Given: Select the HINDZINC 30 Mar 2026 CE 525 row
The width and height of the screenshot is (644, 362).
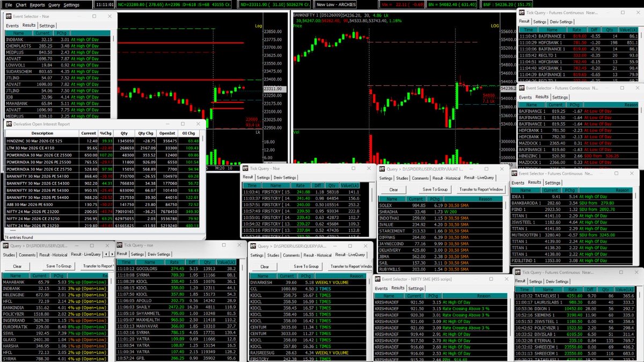Looking at the screenshot, I should [x=103, y=140].
